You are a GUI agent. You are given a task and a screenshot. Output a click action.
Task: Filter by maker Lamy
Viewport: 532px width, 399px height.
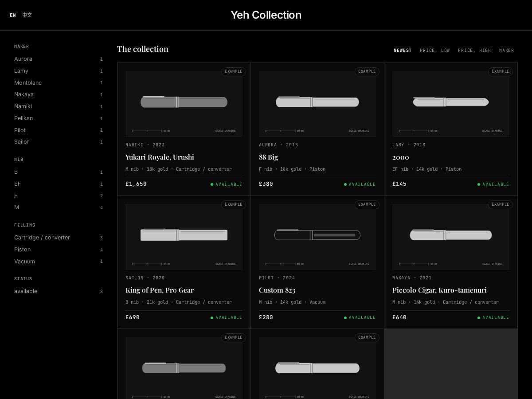(x=59, y=71)
